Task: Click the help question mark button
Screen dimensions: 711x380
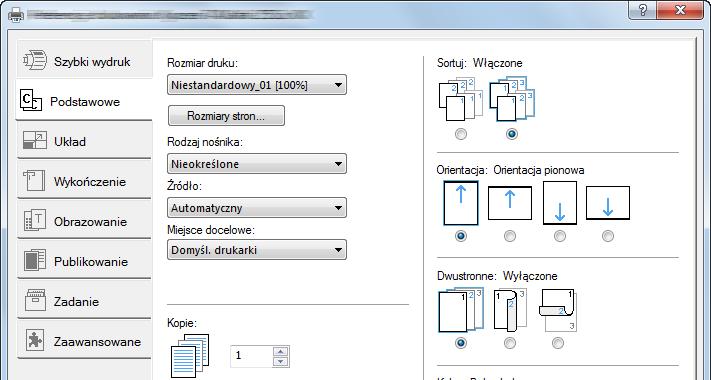Action: click(643, 10)
